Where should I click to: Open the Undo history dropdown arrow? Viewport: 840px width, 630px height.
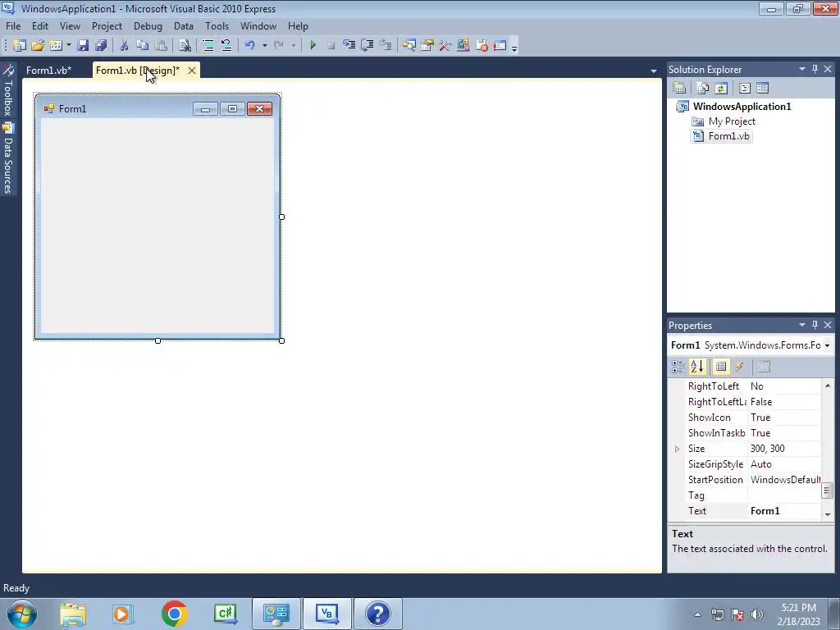[x=264, y=46]
